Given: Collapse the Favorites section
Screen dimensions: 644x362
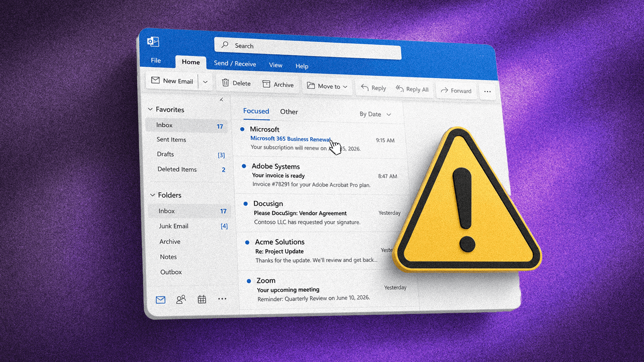Looking at the screenshot, I should click(x=150, y=109).
